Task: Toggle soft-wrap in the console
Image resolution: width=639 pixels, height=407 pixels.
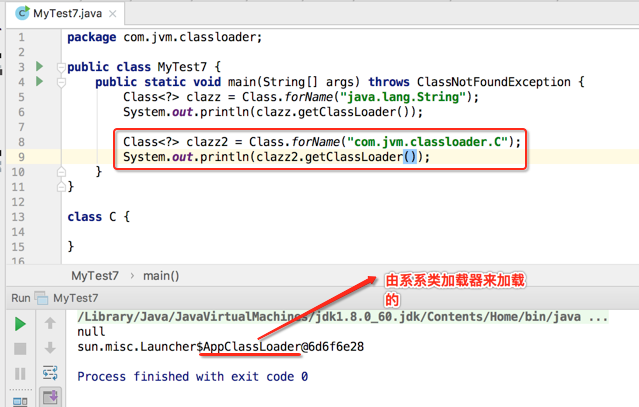Action: pyautogui.click(x=50, y=373)
